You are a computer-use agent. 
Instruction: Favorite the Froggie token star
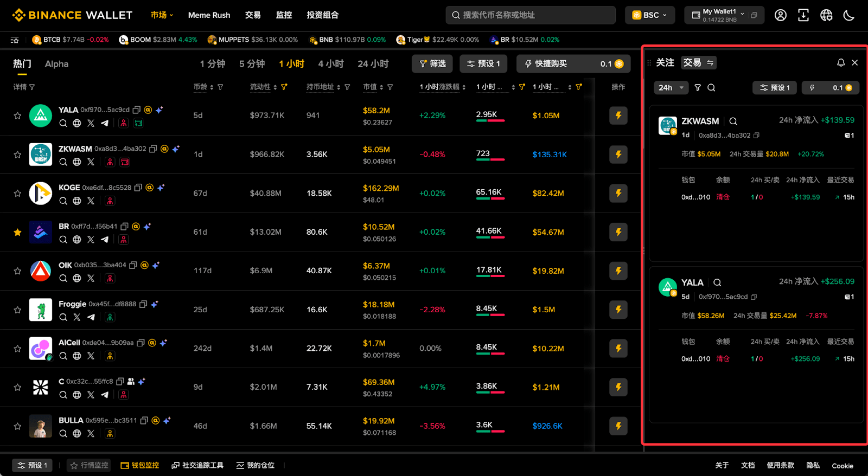(17, 310)
